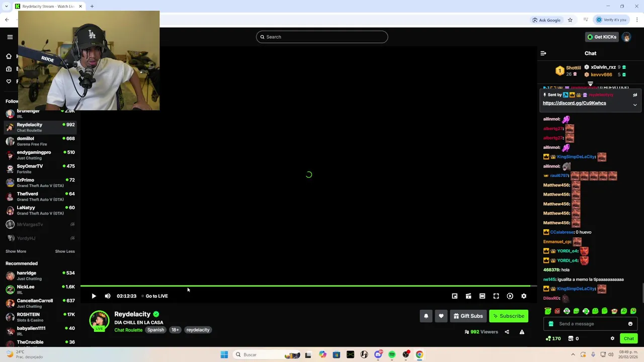The width and height of the screenshot is (644, 362).
Task: Expand the pinned message chevron
Action: [x=635, y=105]
